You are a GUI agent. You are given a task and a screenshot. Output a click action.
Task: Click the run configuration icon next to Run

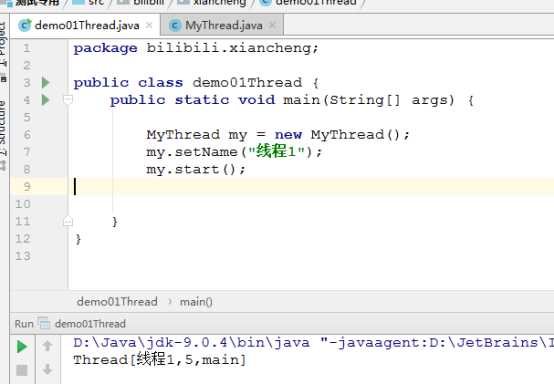pos(44,324)
